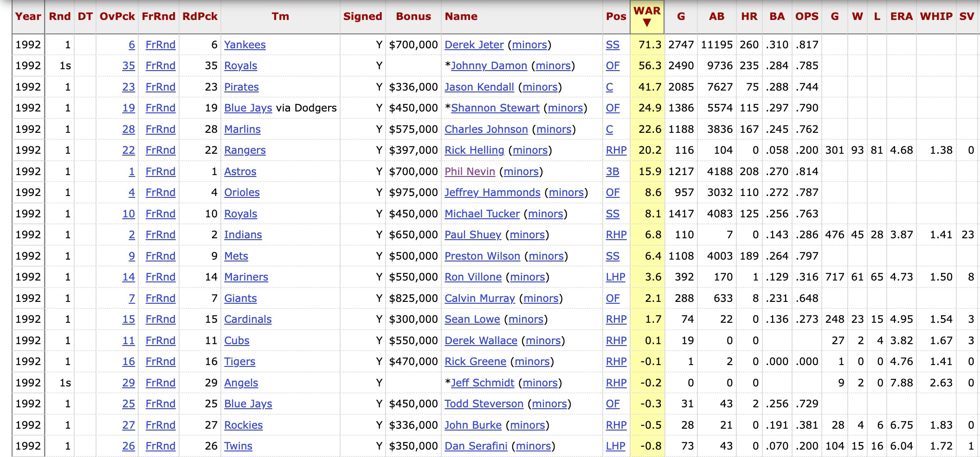Open Rockies team link
Image resolution: width=980 pixels, height=457 pixels.
click(x=243, y=425)
